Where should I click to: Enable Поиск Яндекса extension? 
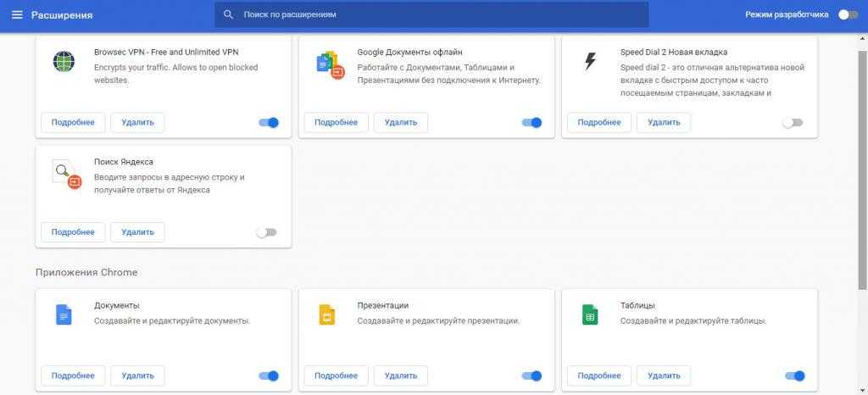pos(266,232)
